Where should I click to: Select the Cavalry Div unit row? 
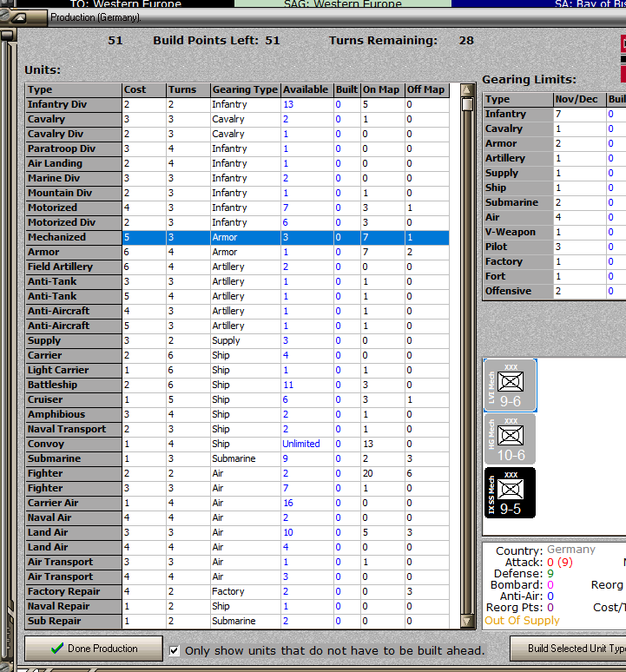point(237,135)
